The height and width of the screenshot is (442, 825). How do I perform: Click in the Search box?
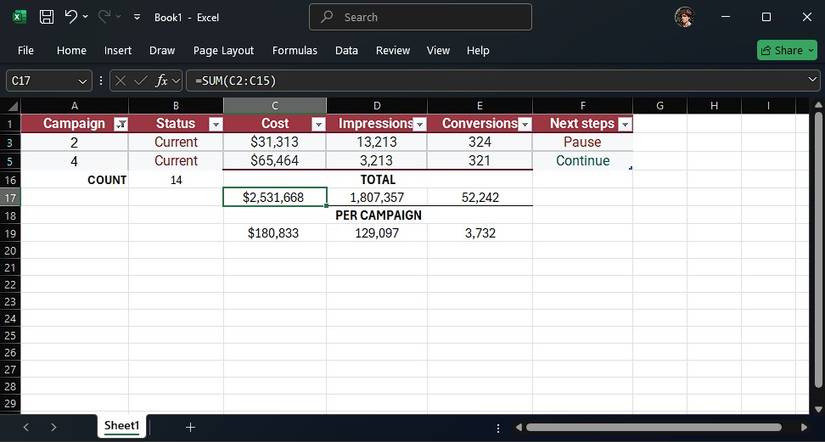click(x=420, y=17)
